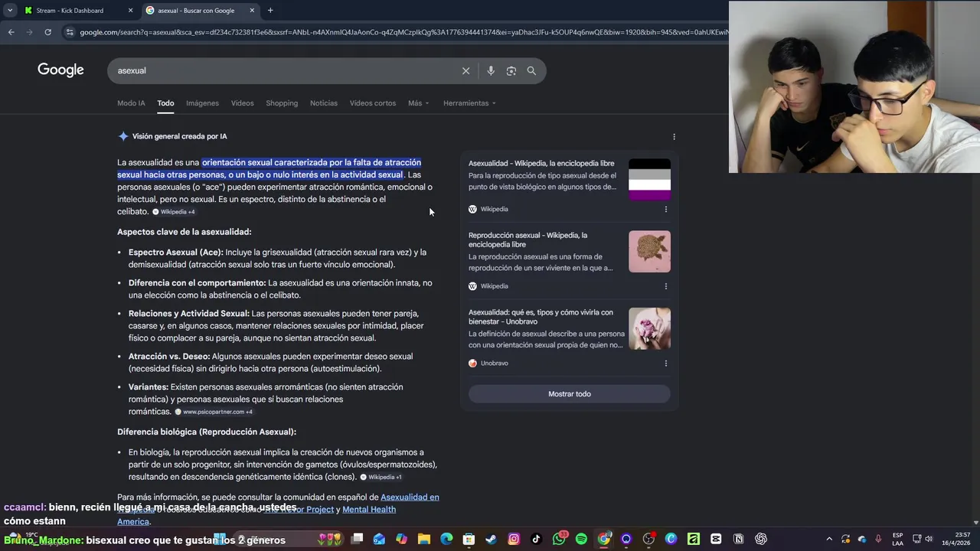Click the ESP LAA language indicator

point(897,539)
